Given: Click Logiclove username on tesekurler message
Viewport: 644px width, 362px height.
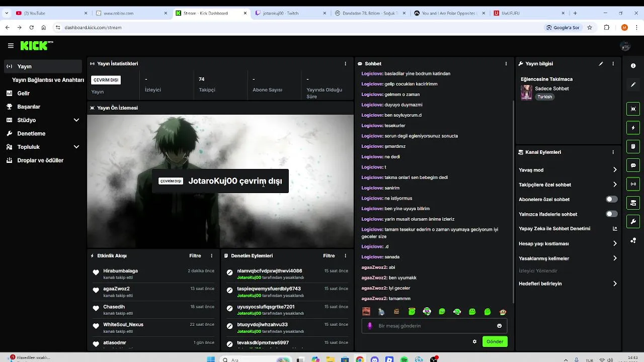Looking at the screenshot, I should click(x=372, y=126).
